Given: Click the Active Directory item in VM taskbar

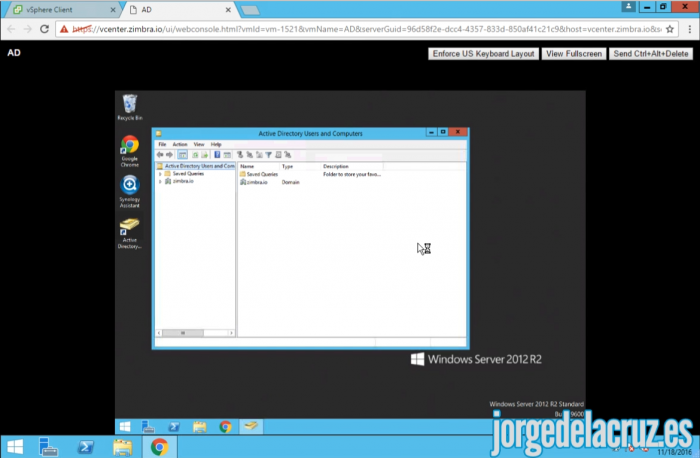Looking at the screenshot, I should 251,426.
